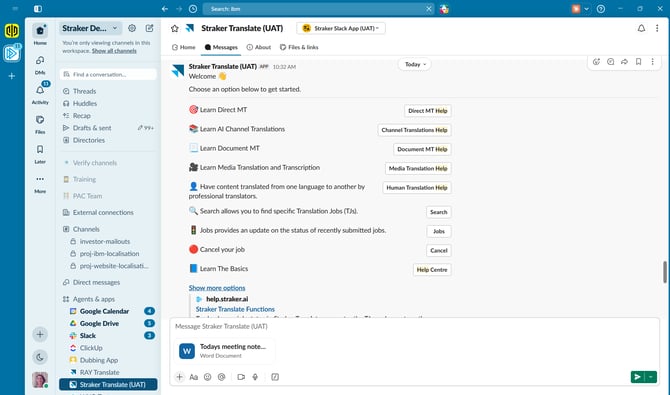Open Google Drive app in sidebar
The height and width of the screenshot is (395, 670).
(99, 323)
